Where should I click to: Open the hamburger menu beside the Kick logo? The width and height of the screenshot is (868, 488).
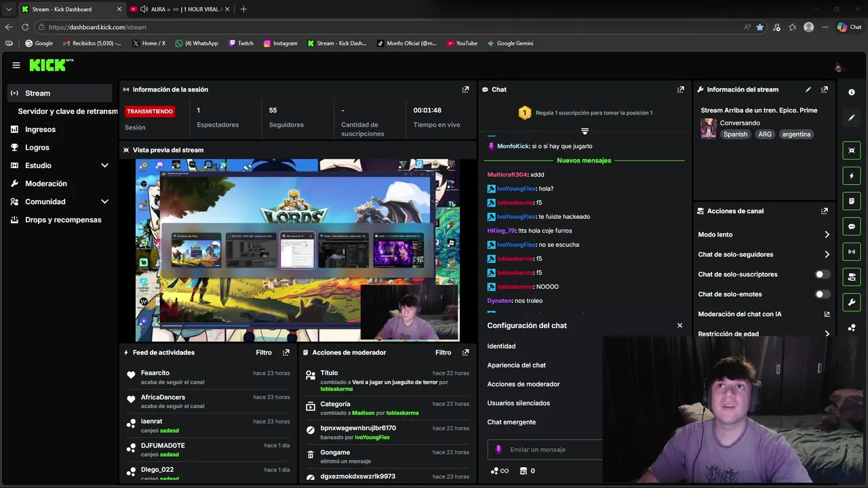(x=16, y=65)
